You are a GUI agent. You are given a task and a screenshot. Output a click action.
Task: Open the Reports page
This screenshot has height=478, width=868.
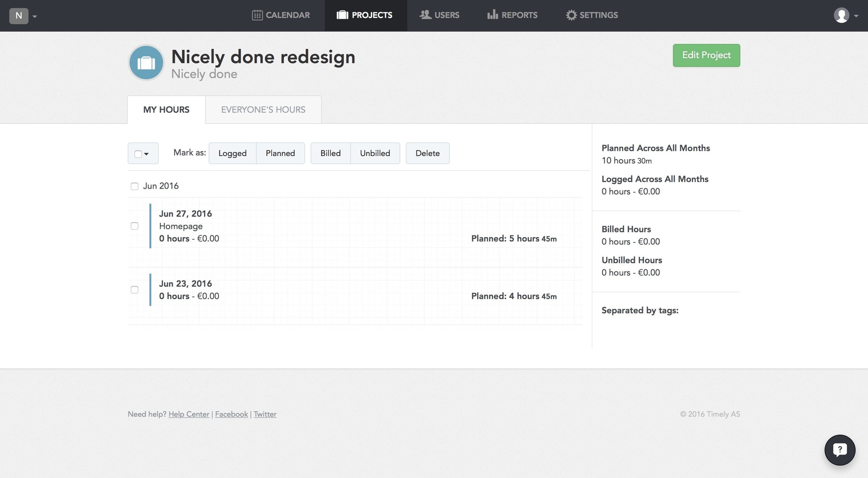tap(512, 15)
